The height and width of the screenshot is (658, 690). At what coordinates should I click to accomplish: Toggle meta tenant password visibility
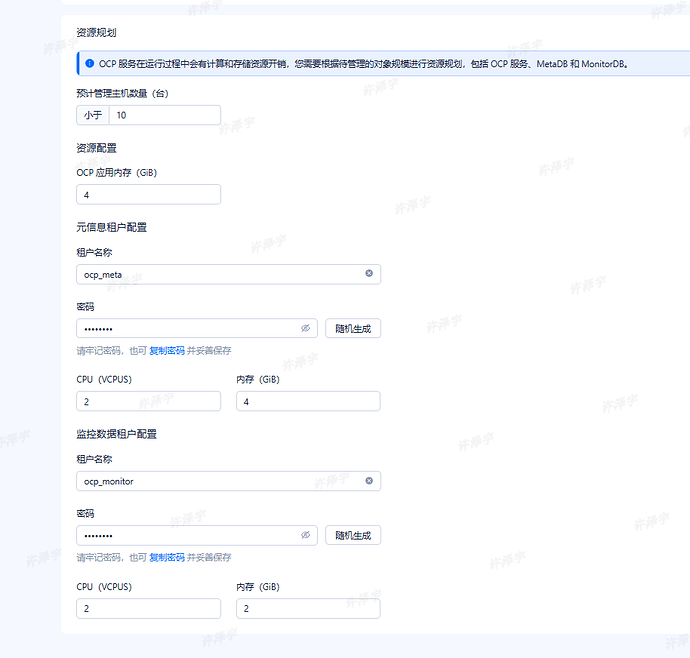click(x=305, y=328)
